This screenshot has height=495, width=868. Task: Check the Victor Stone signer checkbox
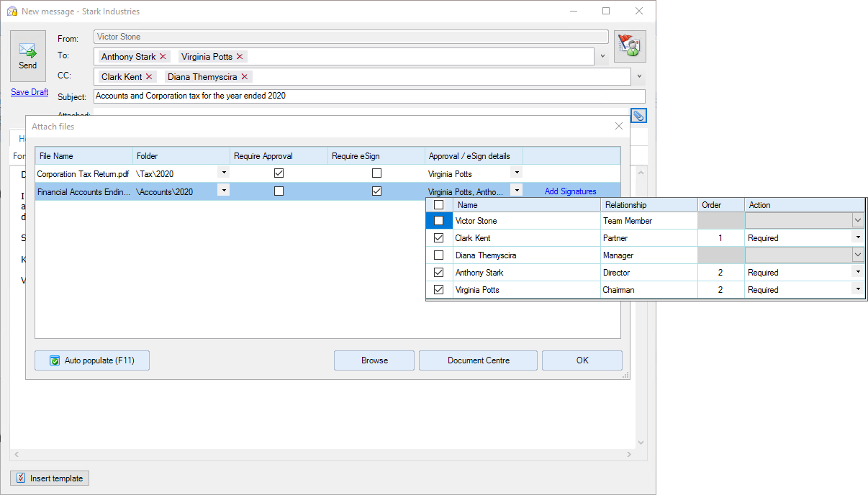click(438, 221)
